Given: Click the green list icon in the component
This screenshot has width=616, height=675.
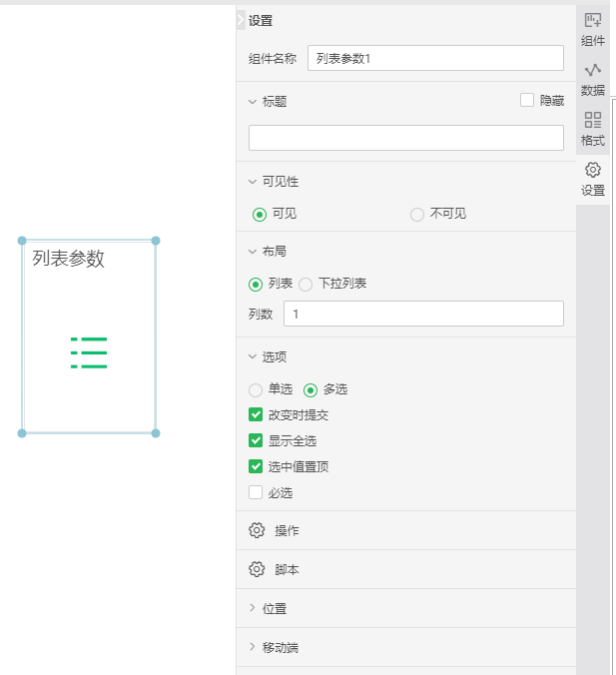Looking at the screenshot, I should click(x=89, y=352).
